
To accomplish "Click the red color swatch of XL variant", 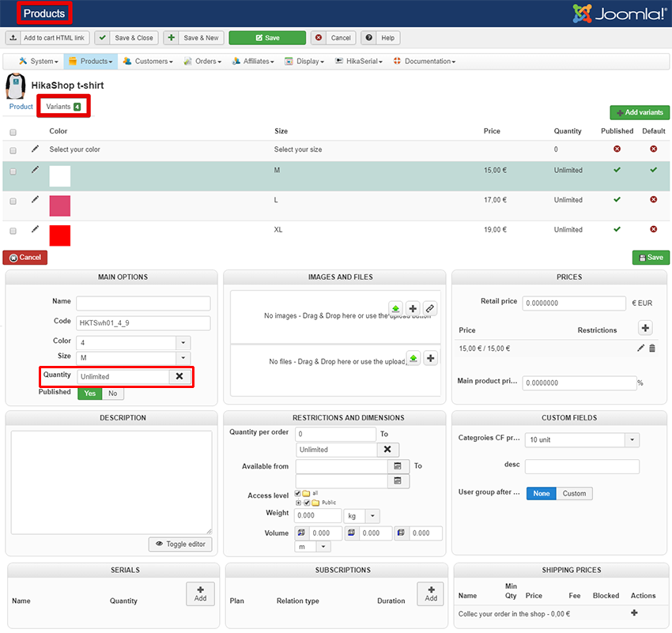I will point(60,235).
